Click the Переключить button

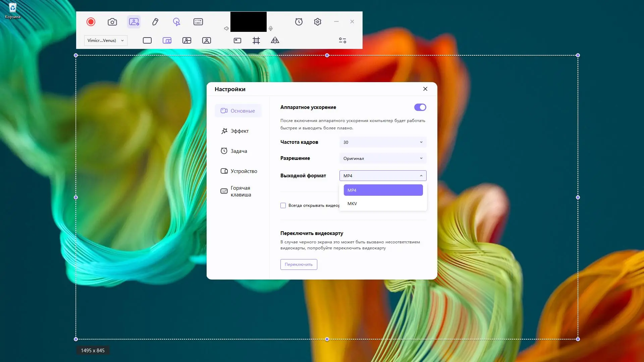point(299,264)
